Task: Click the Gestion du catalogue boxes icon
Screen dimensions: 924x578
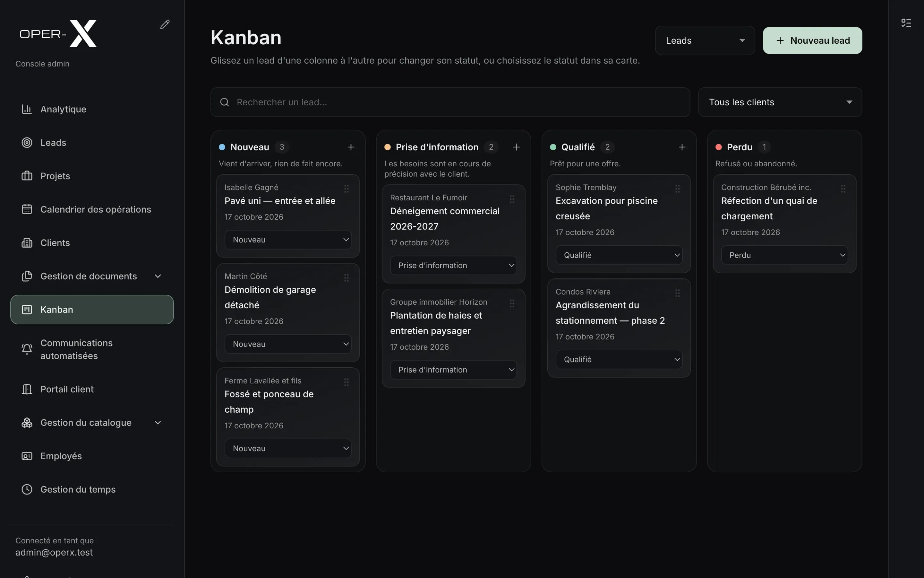Action: tap(27, 422)
